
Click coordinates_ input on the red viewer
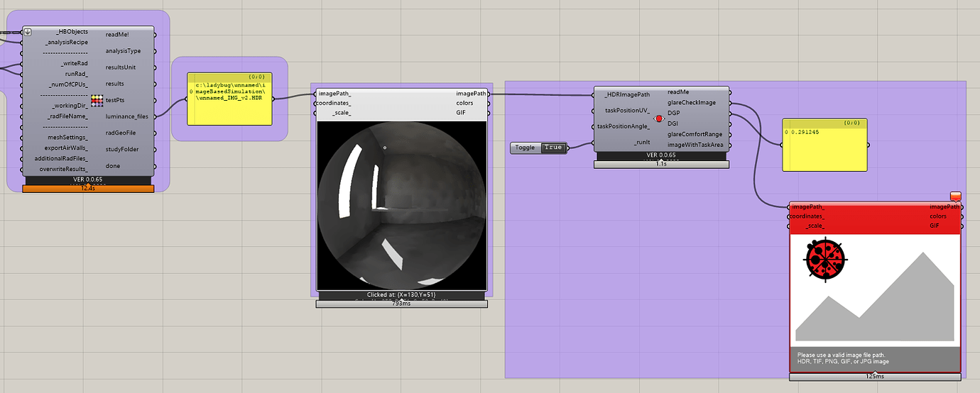pyautogui.click(x=807, y=216)
